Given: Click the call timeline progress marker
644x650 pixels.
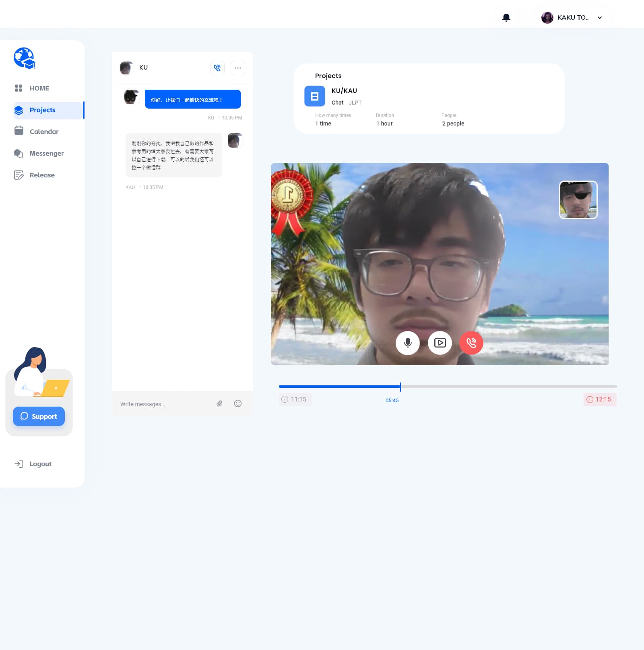Looking at the screenshot, I should (400, 387).
